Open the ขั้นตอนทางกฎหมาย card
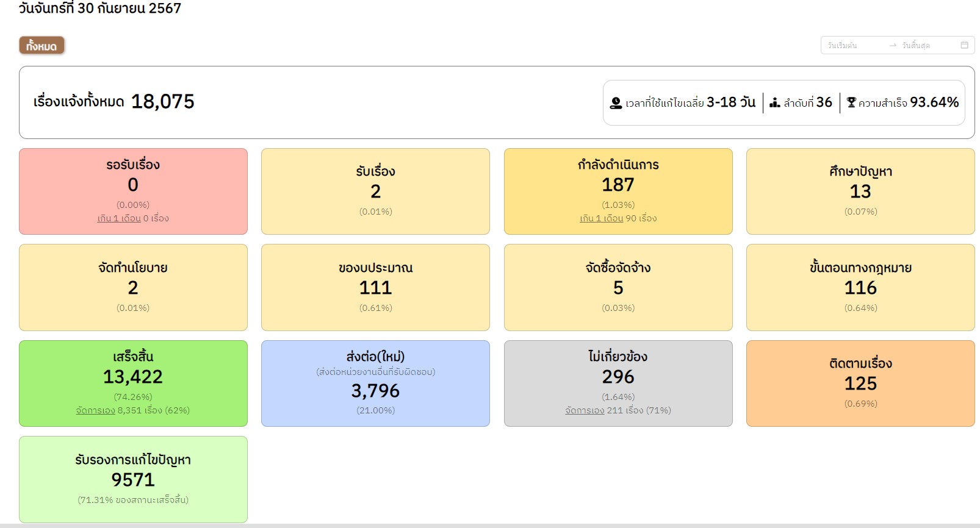Screen dimensions: 980x528 coord(860,287)
